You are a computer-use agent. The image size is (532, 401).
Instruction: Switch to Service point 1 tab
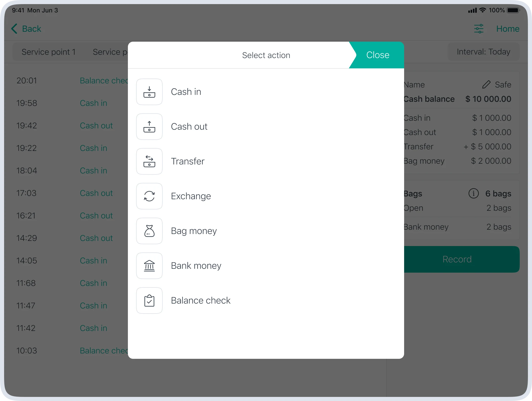pos(49,52)
